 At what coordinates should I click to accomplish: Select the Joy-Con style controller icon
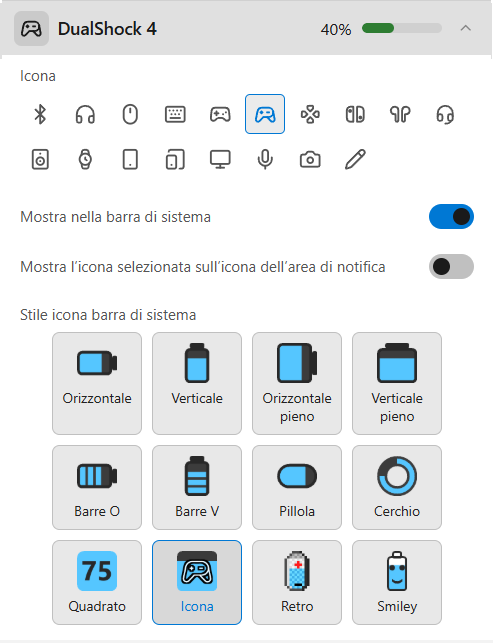(355, 114)
